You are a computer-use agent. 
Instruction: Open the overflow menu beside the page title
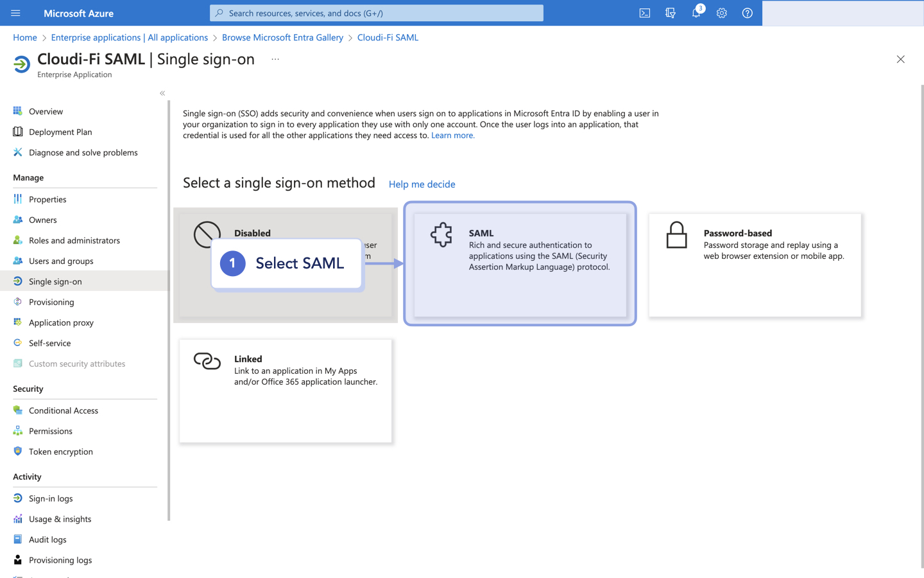click(x=275, y=58)
